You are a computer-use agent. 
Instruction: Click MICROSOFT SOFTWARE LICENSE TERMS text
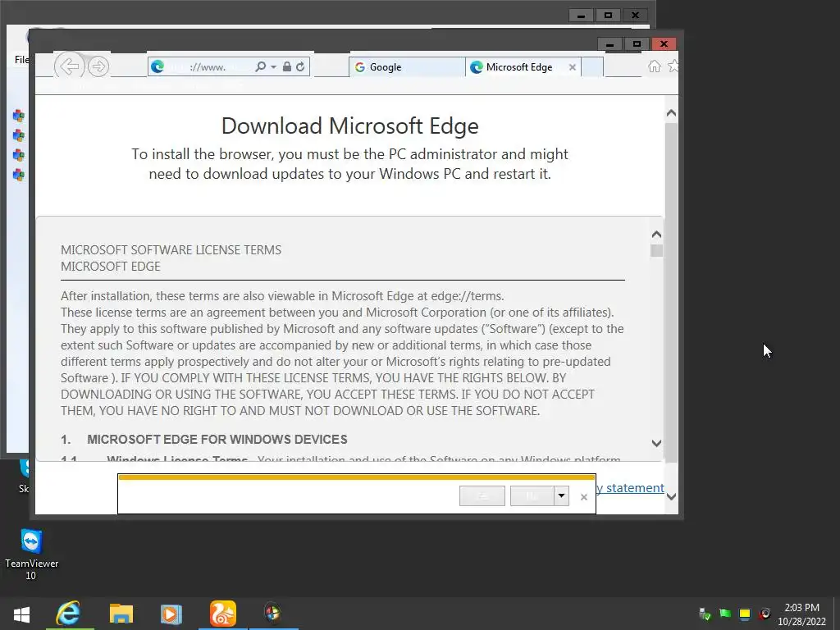171,250
